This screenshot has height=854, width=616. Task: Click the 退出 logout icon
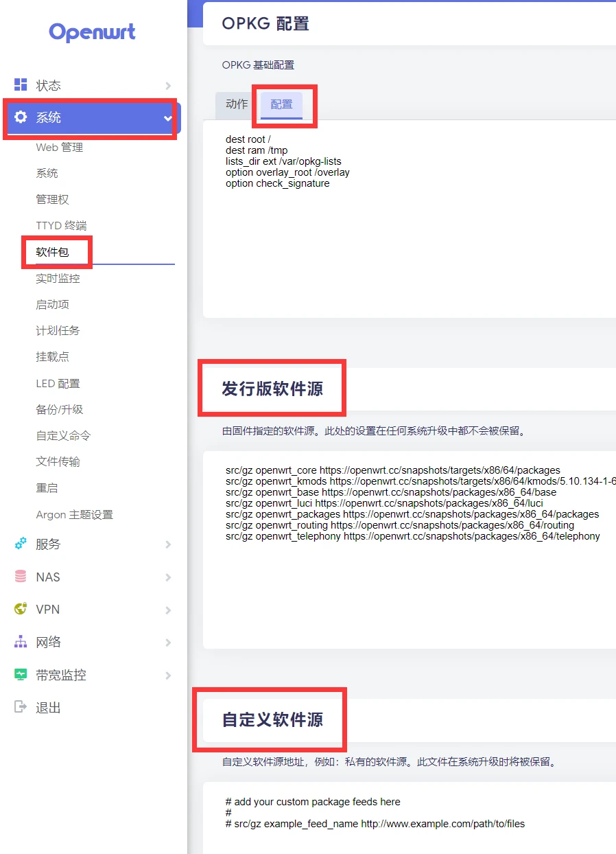click(x=21, y=707)
